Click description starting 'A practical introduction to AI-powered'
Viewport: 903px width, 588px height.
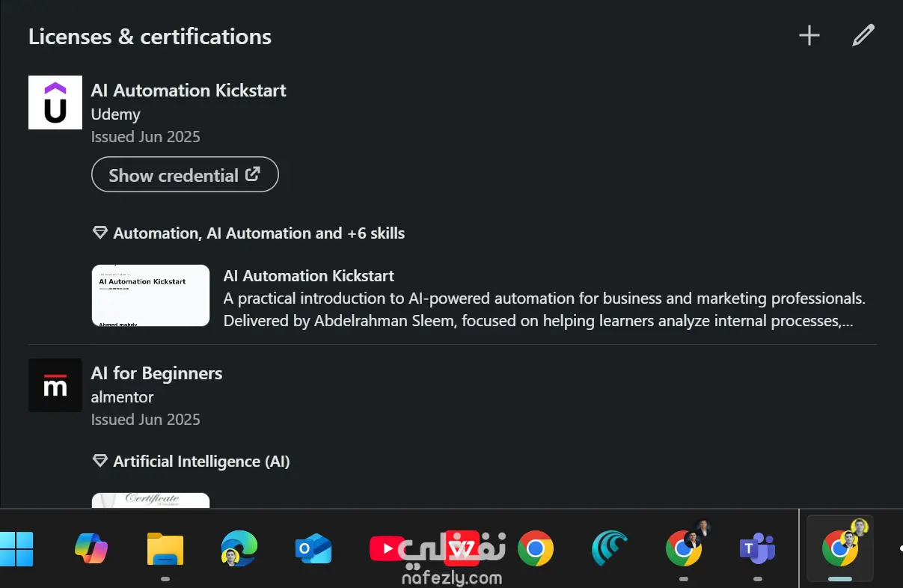click(545, 310)
